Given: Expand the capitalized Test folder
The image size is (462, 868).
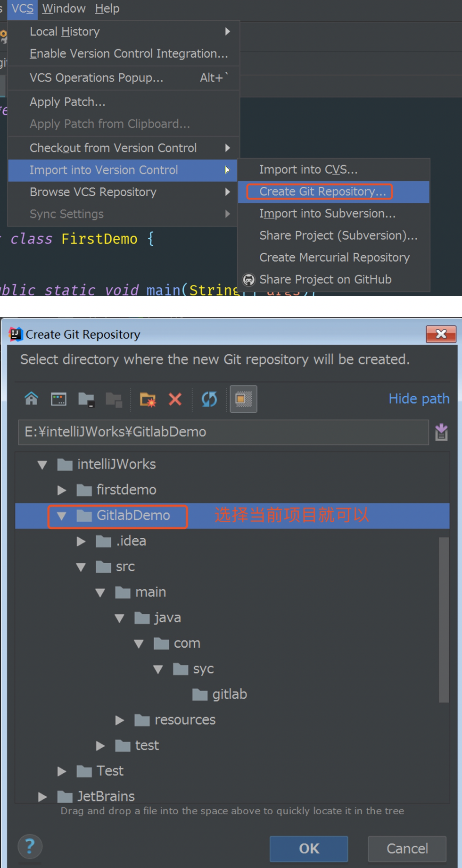Looking at the screenshot, I should (x=62, y=771).
